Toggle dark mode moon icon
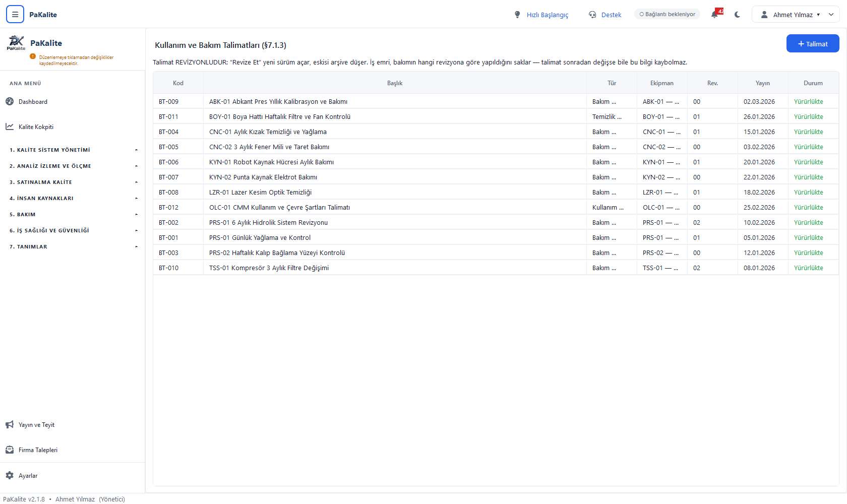 (x=738, y=15)
